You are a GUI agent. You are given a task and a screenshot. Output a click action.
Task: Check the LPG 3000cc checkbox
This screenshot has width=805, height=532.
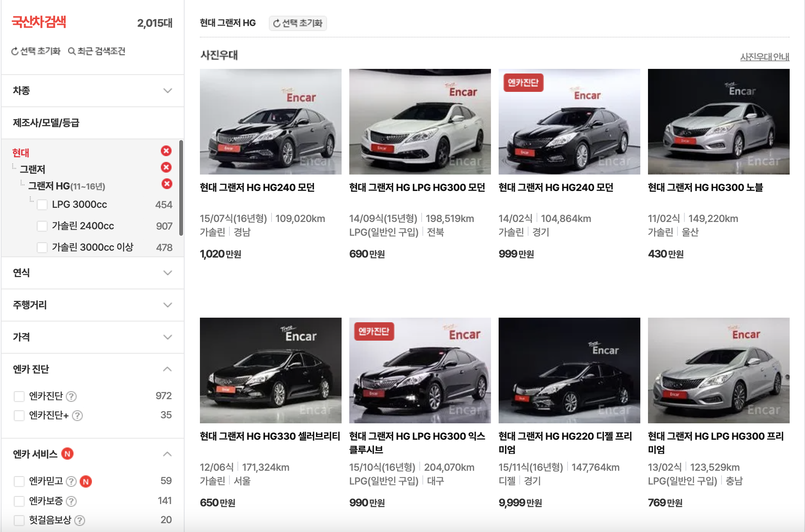click(x=42, y=205)
